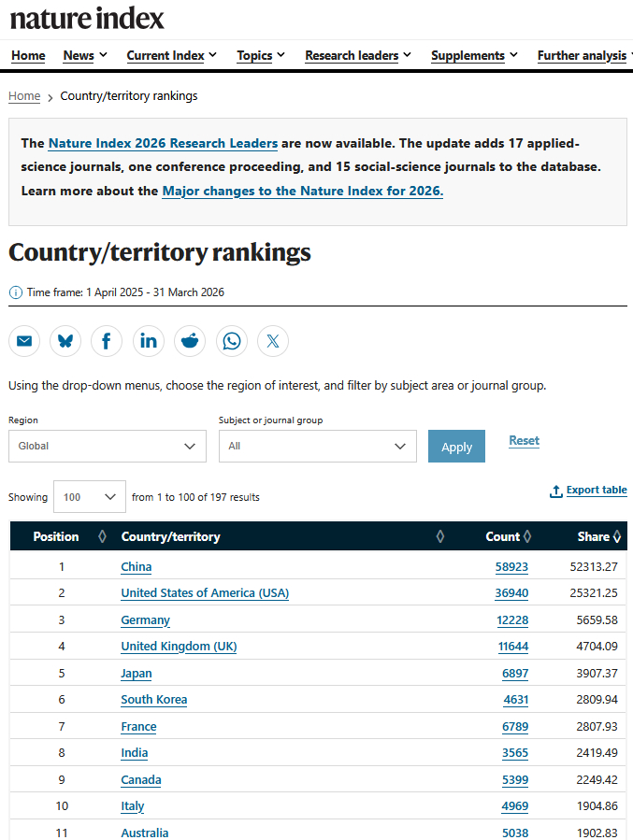
Task: Click China's count 58923
Action: pos(511,567)
